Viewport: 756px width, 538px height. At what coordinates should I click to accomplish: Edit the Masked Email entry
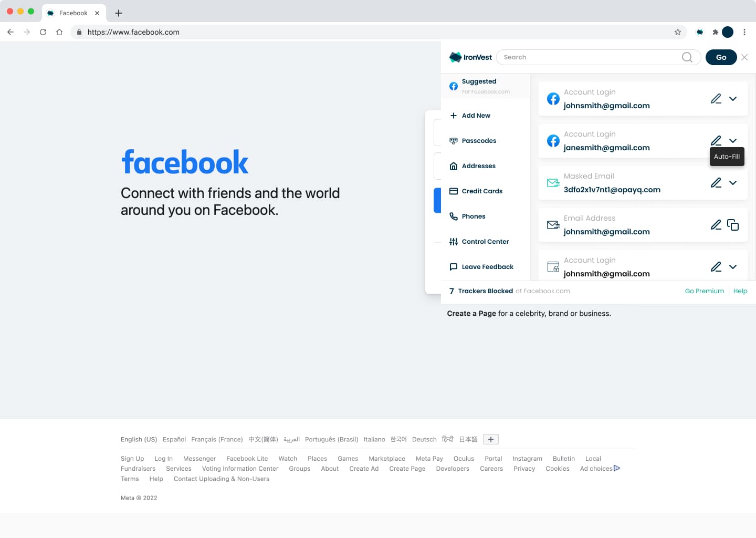point(716,183)
